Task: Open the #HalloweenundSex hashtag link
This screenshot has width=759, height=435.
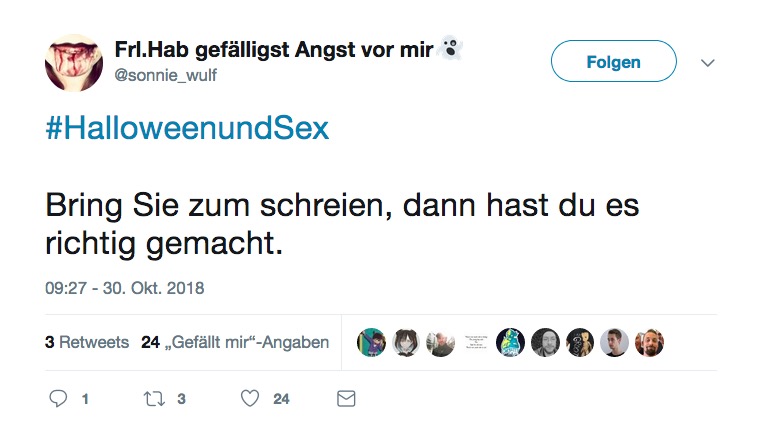Action: click(x=187, y=128)
